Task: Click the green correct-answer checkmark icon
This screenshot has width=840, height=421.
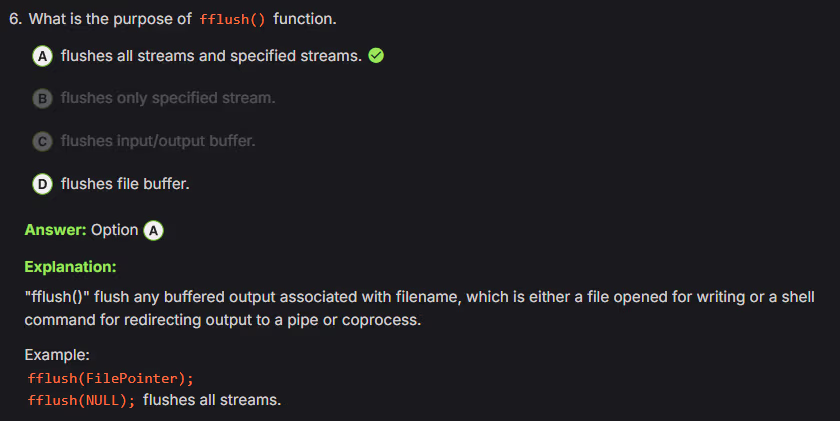Action: 376,56
